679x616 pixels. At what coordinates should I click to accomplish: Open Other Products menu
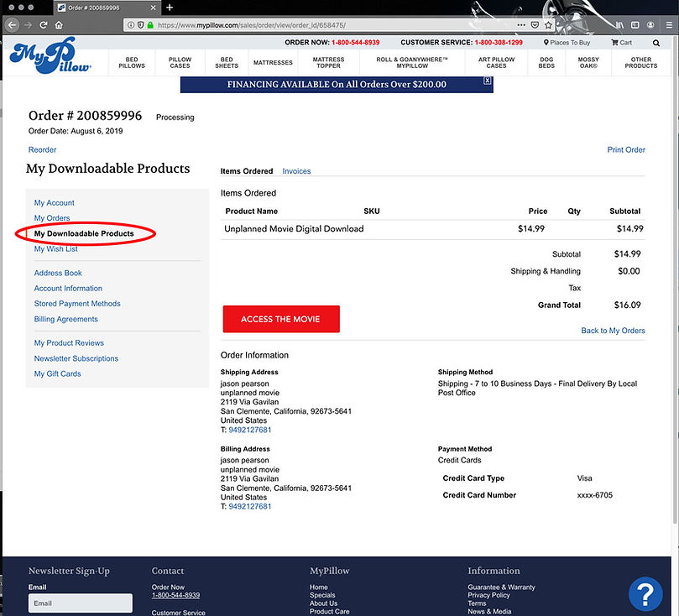coord(641,63)
